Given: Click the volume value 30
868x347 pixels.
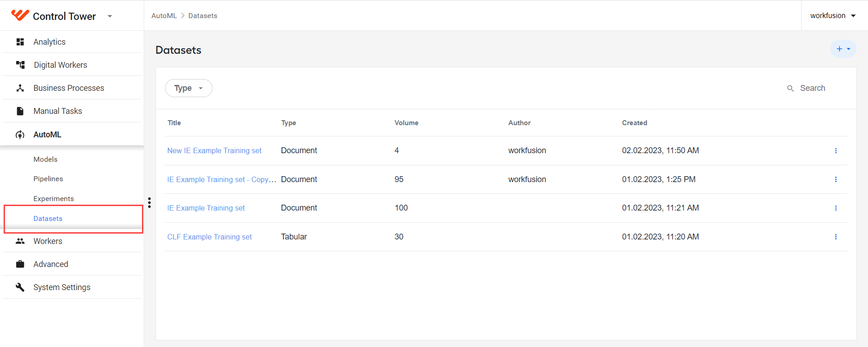Looking at the screenshot, I should coord(399,237).
